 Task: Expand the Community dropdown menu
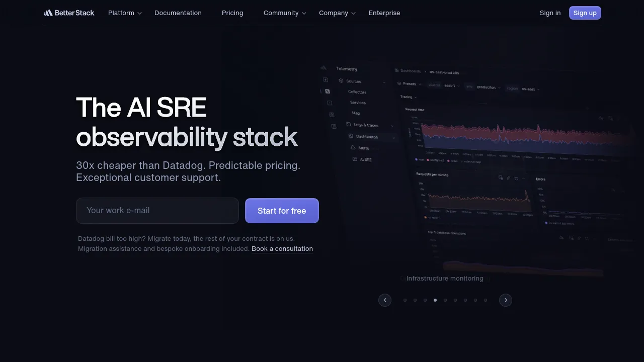click(285, 13)
